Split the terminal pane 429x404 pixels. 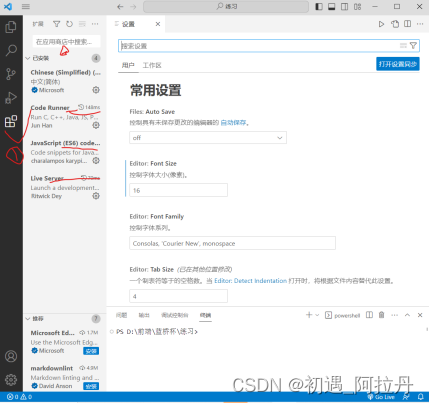click(x=369, y=315)
